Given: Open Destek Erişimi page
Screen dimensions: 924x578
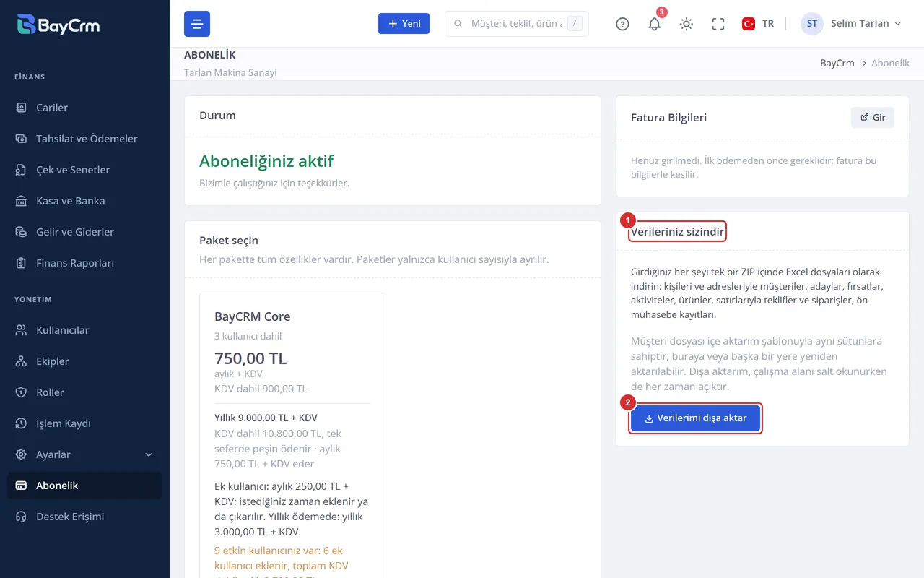Looking at the screenshot, I should pos(84,517).
